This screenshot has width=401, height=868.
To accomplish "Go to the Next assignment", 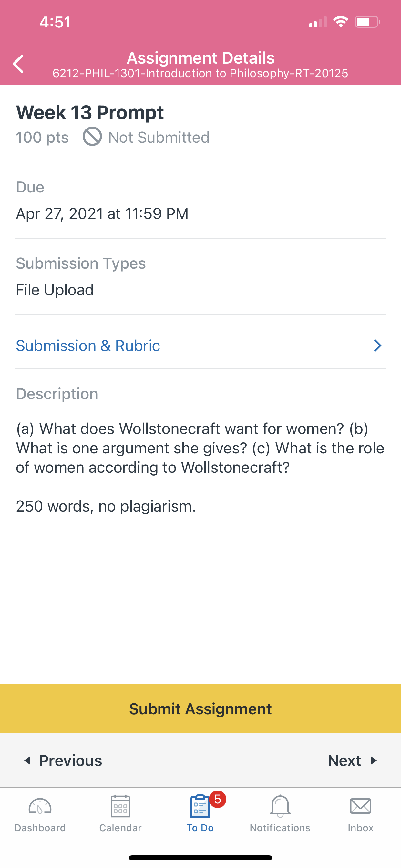I will click(x=353, y=760).
